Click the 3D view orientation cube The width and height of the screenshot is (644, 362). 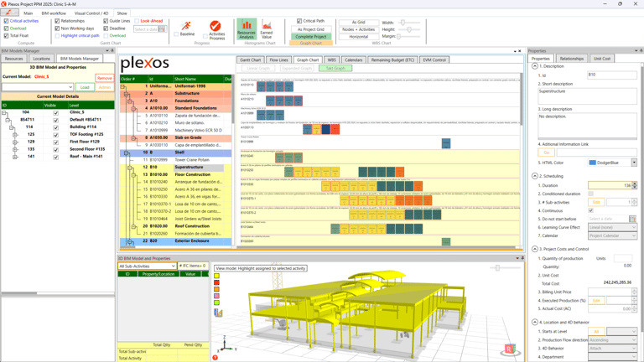tap(510, 349)
